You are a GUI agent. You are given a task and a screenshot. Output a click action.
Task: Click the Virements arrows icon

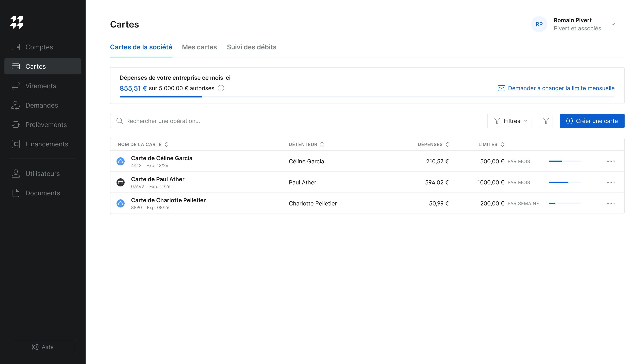click(x=16, y=86)
